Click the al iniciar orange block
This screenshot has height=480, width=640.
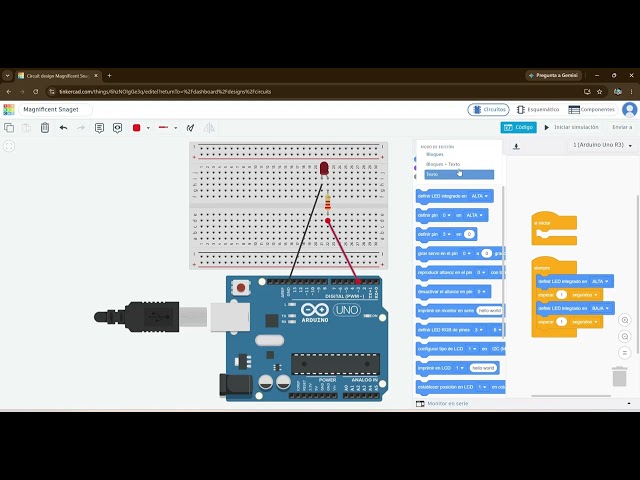[x=553, y=229]
